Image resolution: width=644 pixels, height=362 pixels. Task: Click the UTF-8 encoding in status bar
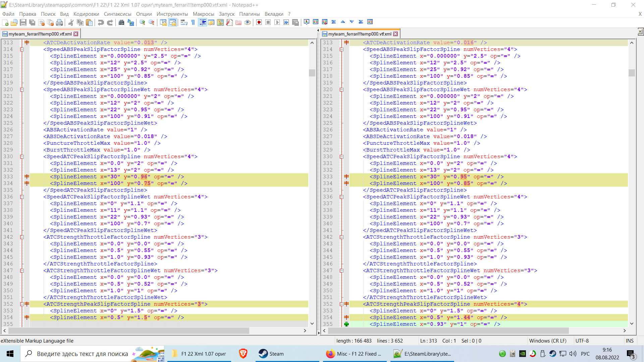(x=582, y=341)
